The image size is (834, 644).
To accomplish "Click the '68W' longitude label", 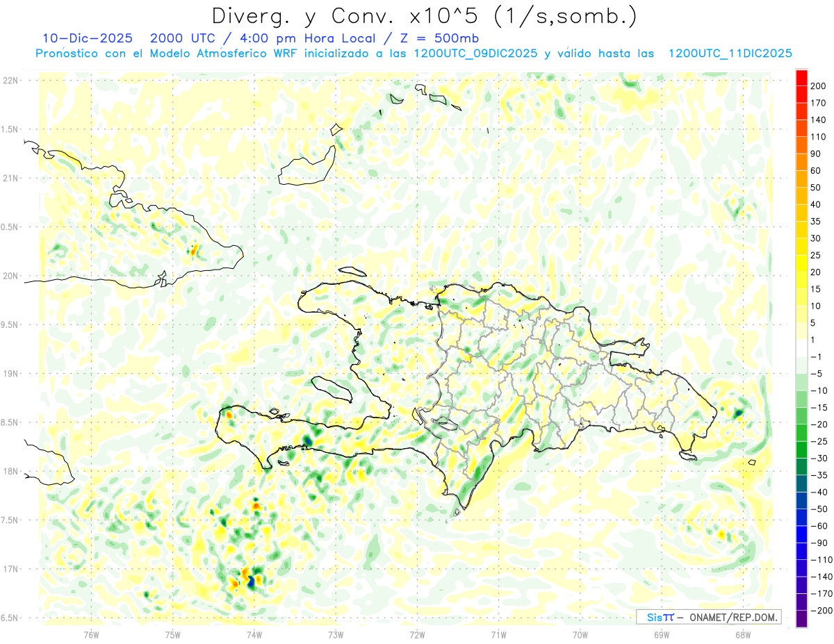I will (743, 634).
